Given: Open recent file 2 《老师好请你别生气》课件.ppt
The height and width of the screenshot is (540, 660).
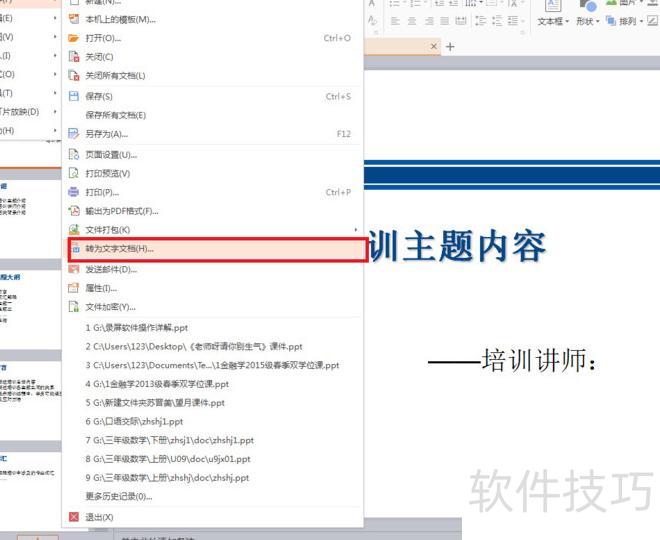Looking at the screenshot, I should pos(212,346).
